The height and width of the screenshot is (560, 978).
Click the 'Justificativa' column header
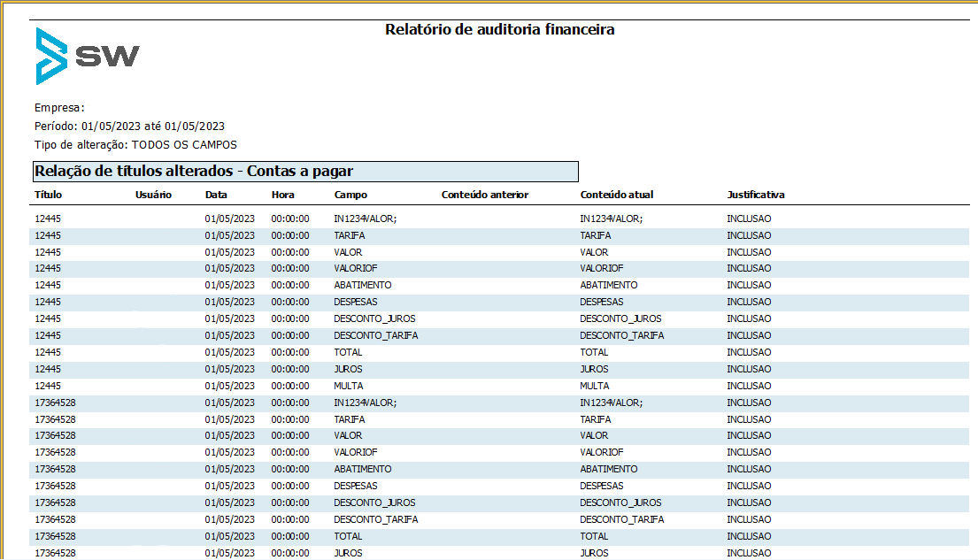755,195
